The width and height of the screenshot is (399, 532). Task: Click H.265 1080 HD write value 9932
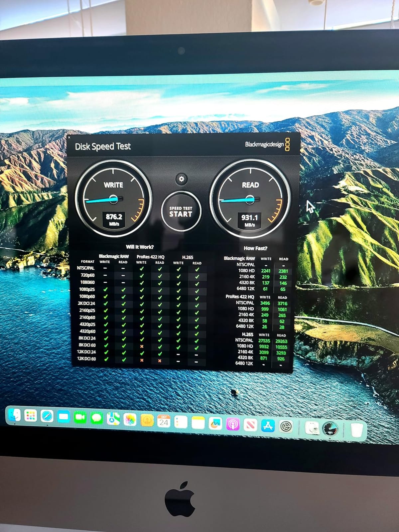tap(264, 347)
